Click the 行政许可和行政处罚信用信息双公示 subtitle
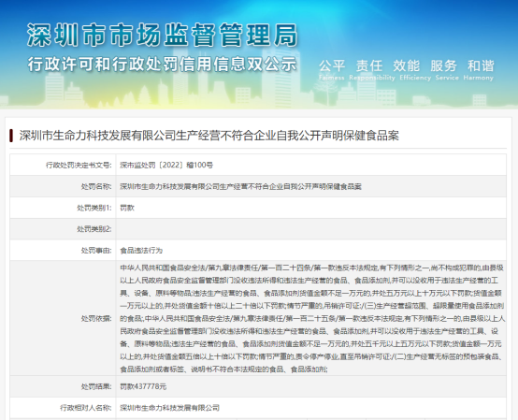 [x=162, y=64]
